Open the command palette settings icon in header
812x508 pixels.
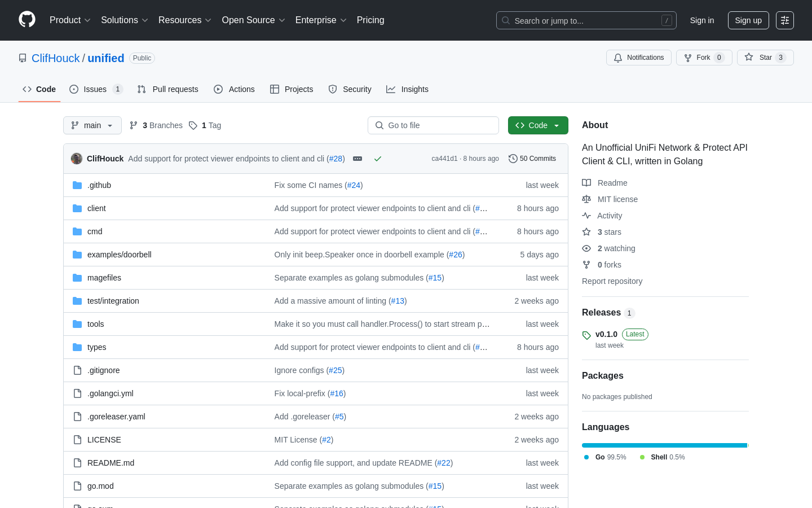785,20
